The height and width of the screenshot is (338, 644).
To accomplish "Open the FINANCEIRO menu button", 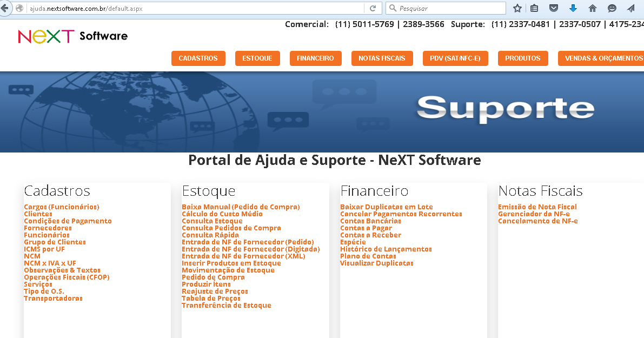I will click(315, 58).
